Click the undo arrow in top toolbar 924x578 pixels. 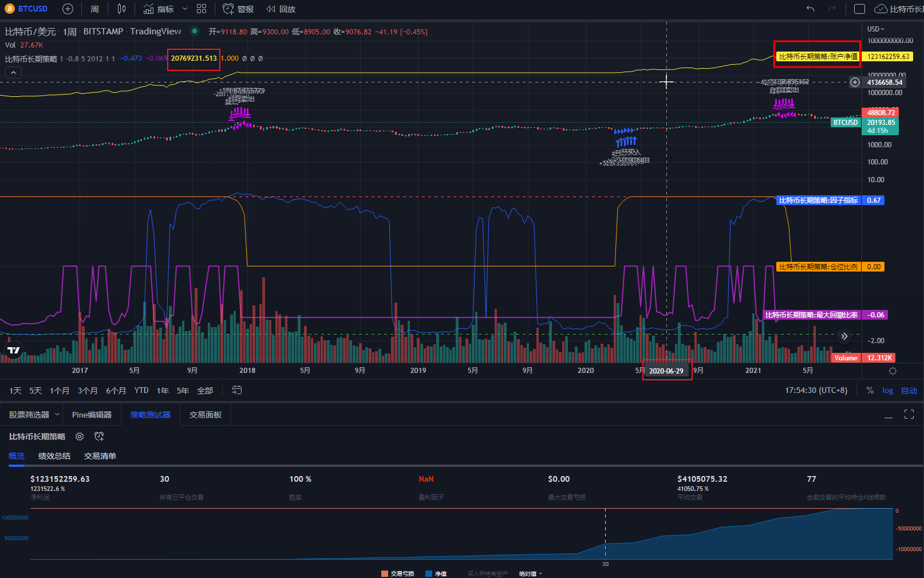(x=810, y=9)
